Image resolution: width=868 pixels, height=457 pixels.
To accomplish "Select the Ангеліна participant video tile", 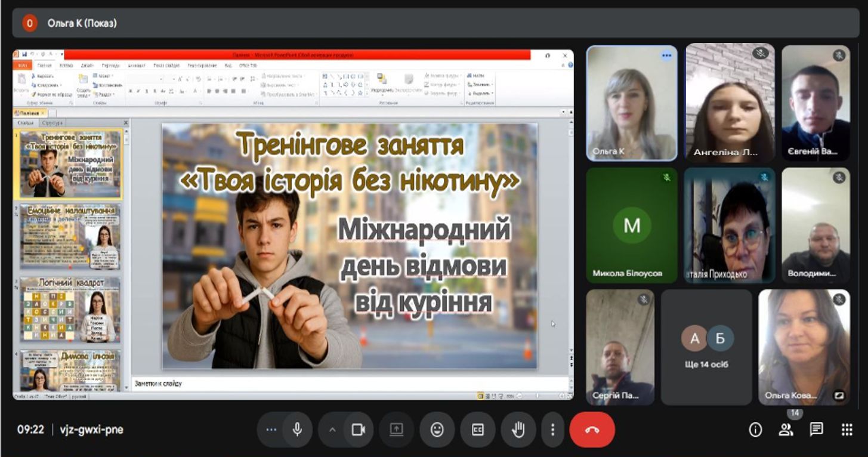I will (x=730, y=103).
